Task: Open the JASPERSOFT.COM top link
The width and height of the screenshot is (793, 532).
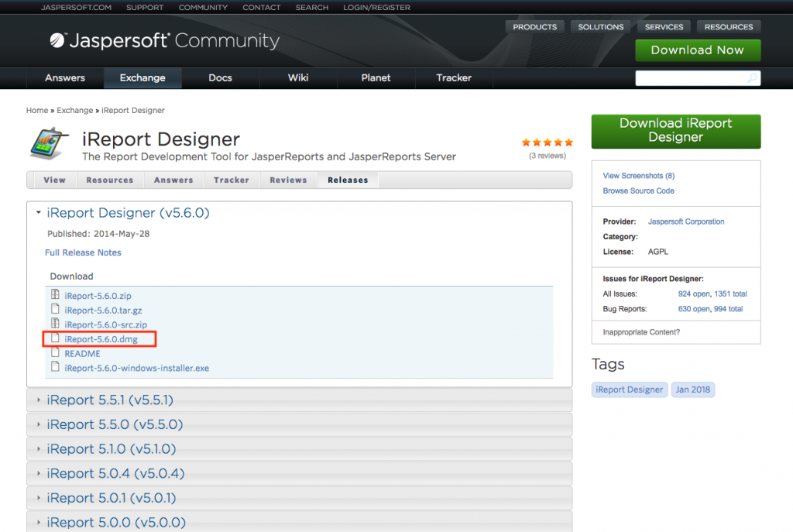Action: pyautogui.click(x=77, y=8)
